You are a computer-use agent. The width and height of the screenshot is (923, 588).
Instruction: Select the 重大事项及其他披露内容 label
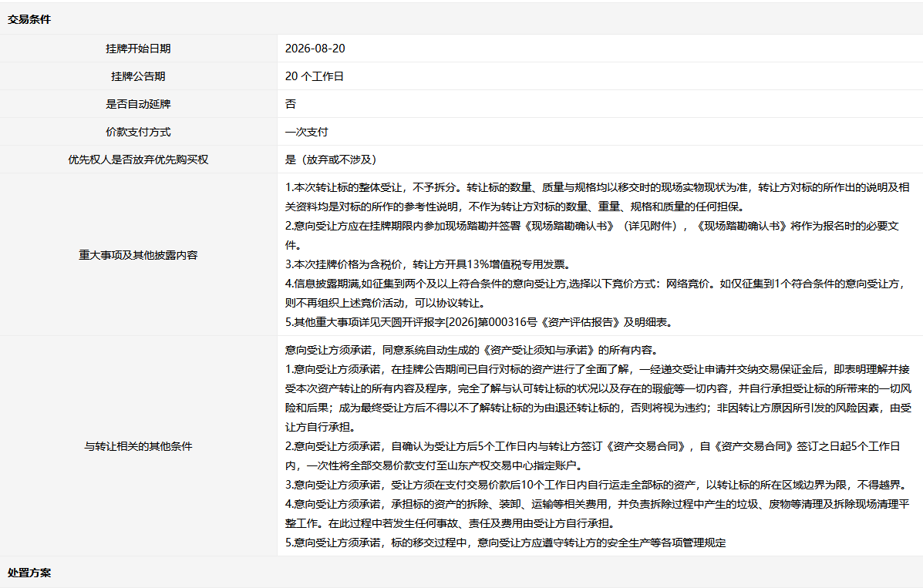(138, 255)
